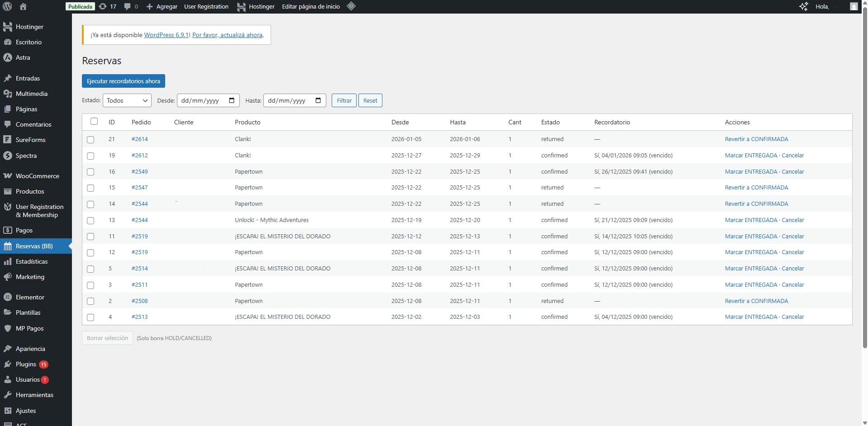Open the Hasta date picker calendar icon
This screenshot has height=426, width=868.
coord(318,100)
